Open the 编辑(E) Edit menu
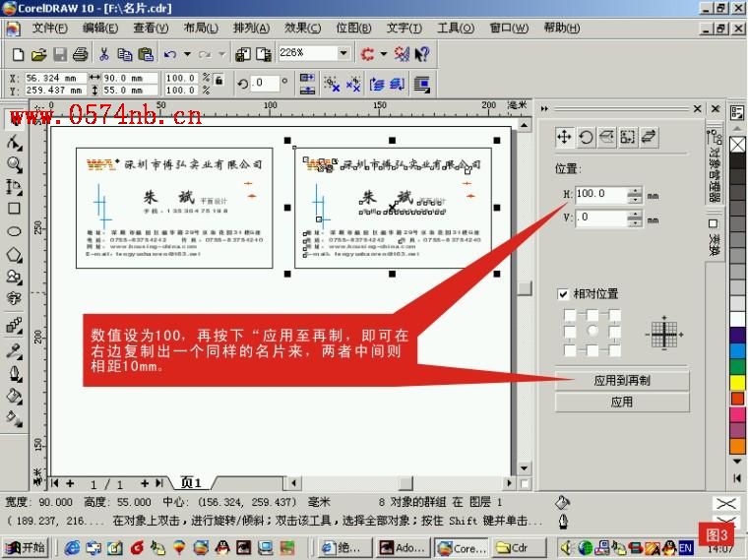Viewport: 748px width, 560px height. point(100,29)
